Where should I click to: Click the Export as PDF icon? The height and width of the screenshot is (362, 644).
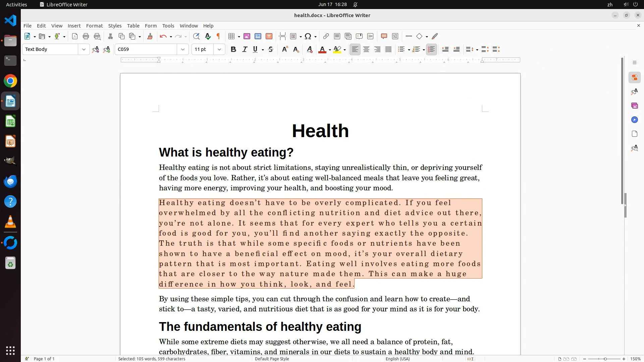pyautogui.click(x=75, y=36)
